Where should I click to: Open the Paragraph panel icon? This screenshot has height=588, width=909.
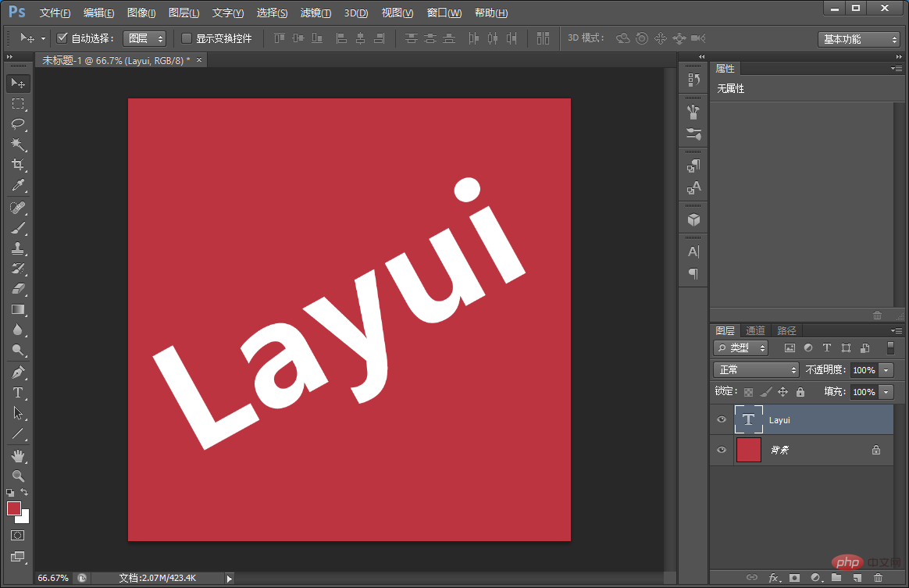pos(693,273)
